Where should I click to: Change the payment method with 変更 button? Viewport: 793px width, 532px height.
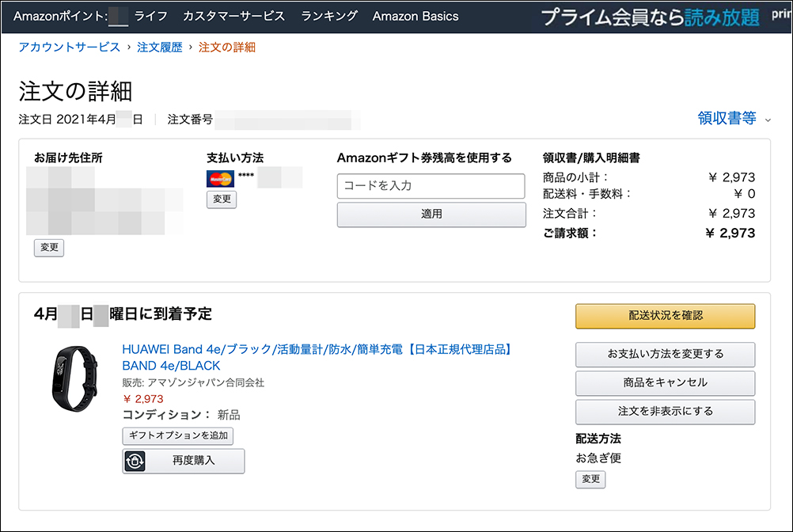[x=222, y=199]
